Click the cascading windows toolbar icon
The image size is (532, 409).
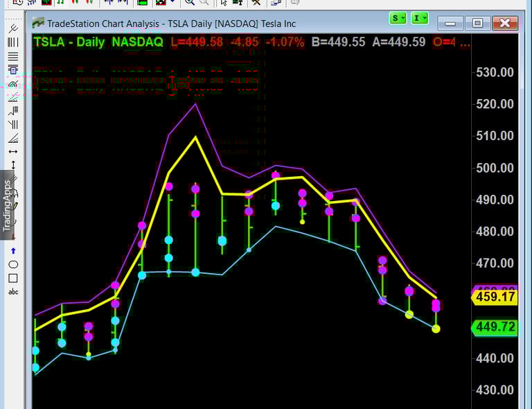(x=276, y=2)
